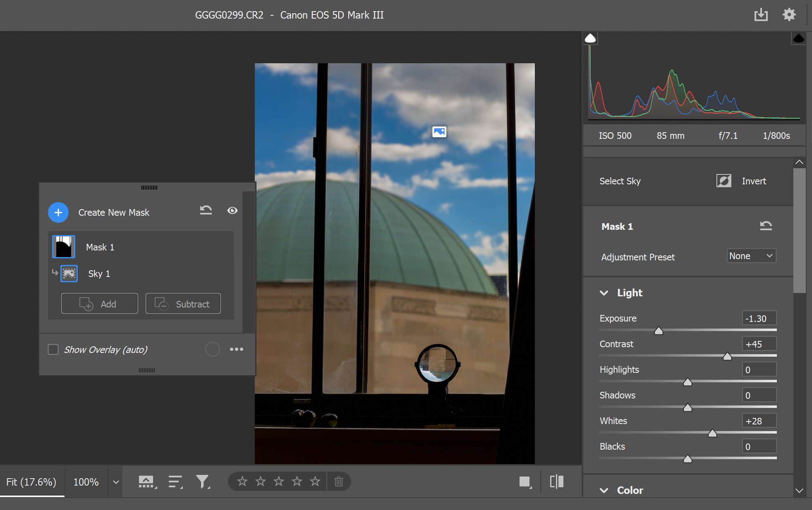The height and width of the screenshot is (510, 812).
Task: Open the Adjustment Preset None dropdown
Action: pyautogui.click(x=751, y=256)
